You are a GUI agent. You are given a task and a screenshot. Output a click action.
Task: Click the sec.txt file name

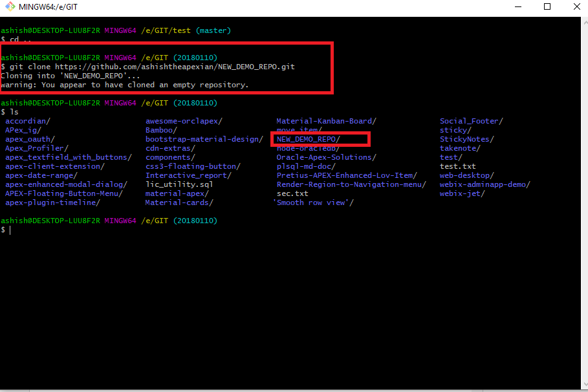tap(292, 193)
